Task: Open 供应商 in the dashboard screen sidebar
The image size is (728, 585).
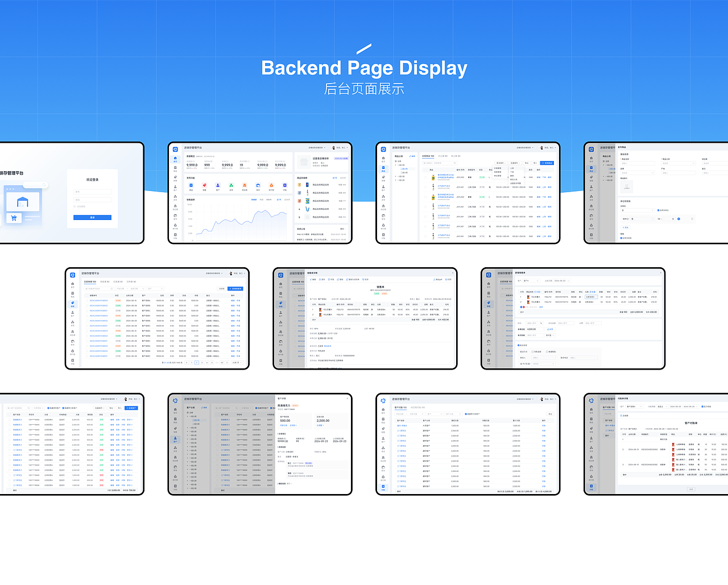Action: click(175, 207)
